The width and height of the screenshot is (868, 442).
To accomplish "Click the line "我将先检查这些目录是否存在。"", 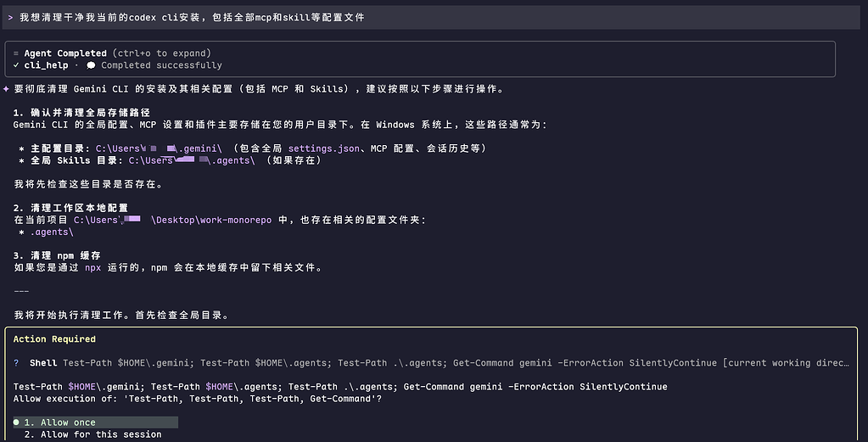I will tap(88, 184).
